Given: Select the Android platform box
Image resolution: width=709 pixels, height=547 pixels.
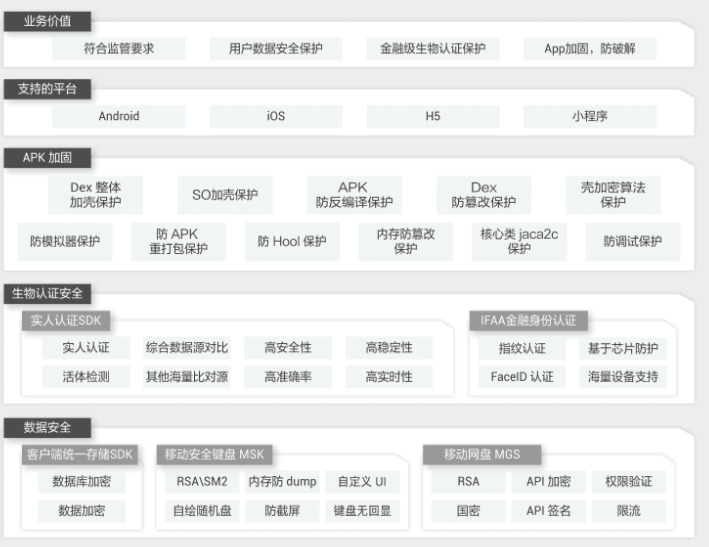Looking at the screenshot, I should (119, 117).
